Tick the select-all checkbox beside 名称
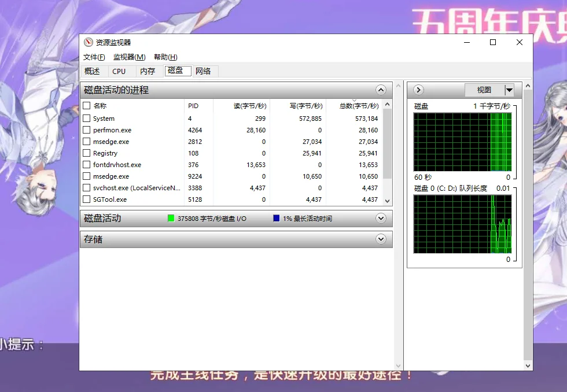Image resolution: width=567 pixels, height=392 pixels. (86, 105)
